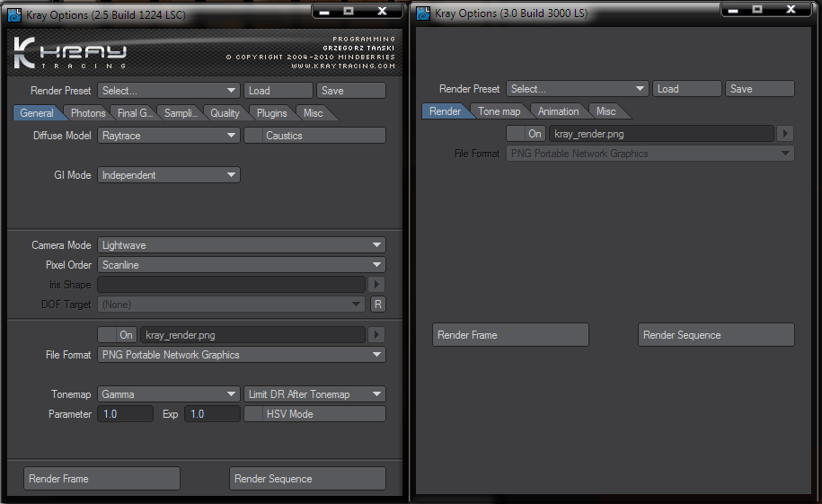Toggle HSV Mode option
This screenshot has width=822, height=504.
click(x=253, y=414)
